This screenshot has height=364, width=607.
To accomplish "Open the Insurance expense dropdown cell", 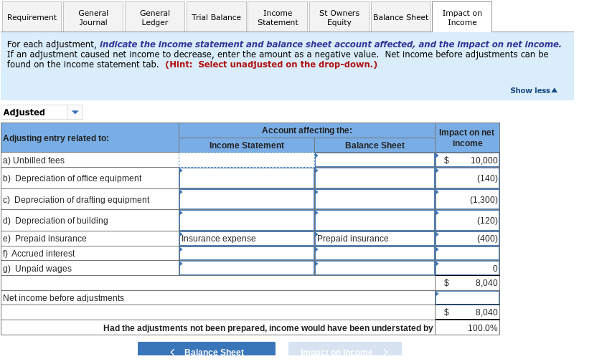I will (x=247, y=239).
